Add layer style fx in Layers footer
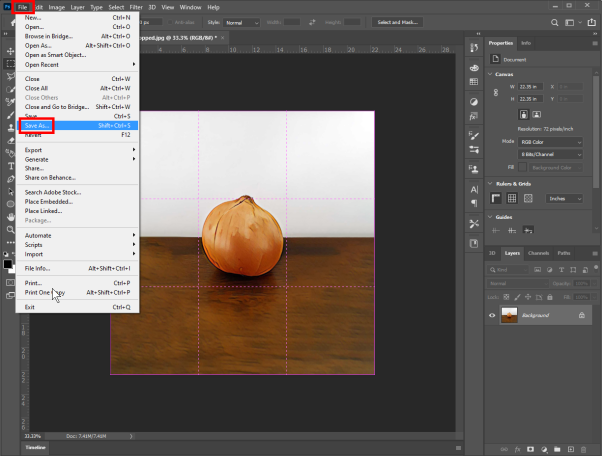The width and height of the screenshot is (602, 456). [517, 449]
